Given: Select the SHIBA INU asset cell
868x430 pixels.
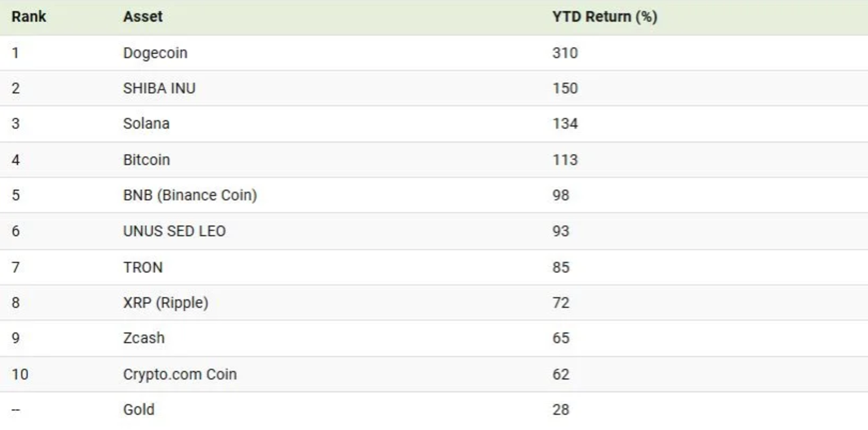Looking at the screenshot, I should click(x=159, y=88).
